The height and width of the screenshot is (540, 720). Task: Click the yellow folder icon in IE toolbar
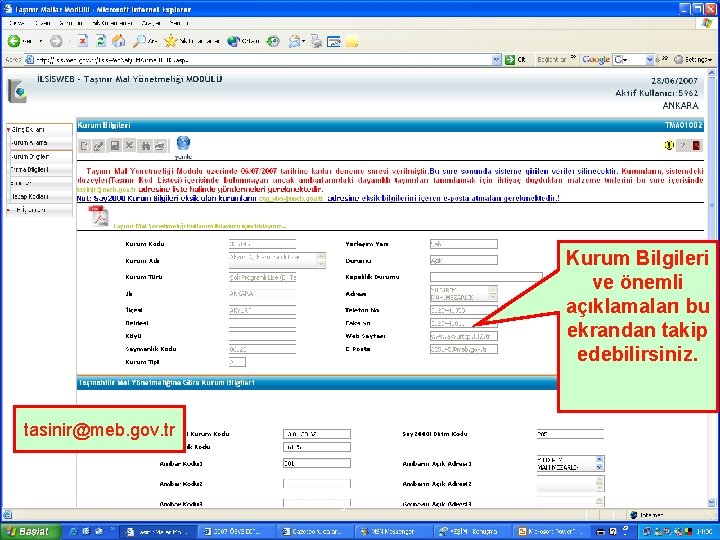[352, 42]
